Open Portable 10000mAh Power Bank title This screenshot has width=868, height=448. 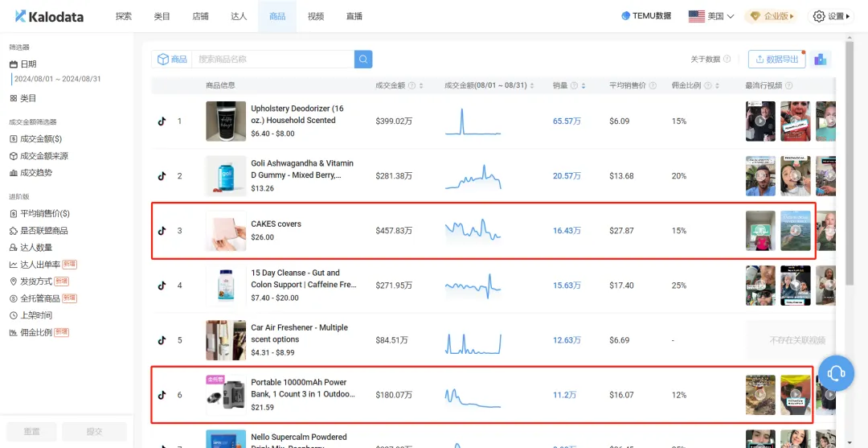pyautogui.click(x=303, y=388)
